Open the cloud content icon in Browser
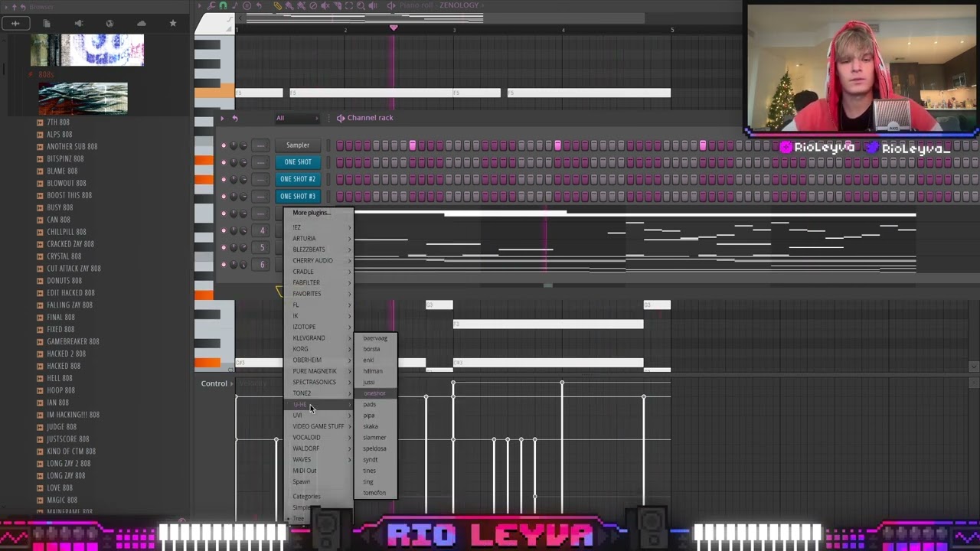The image size is (980, 551). (141, 23)
